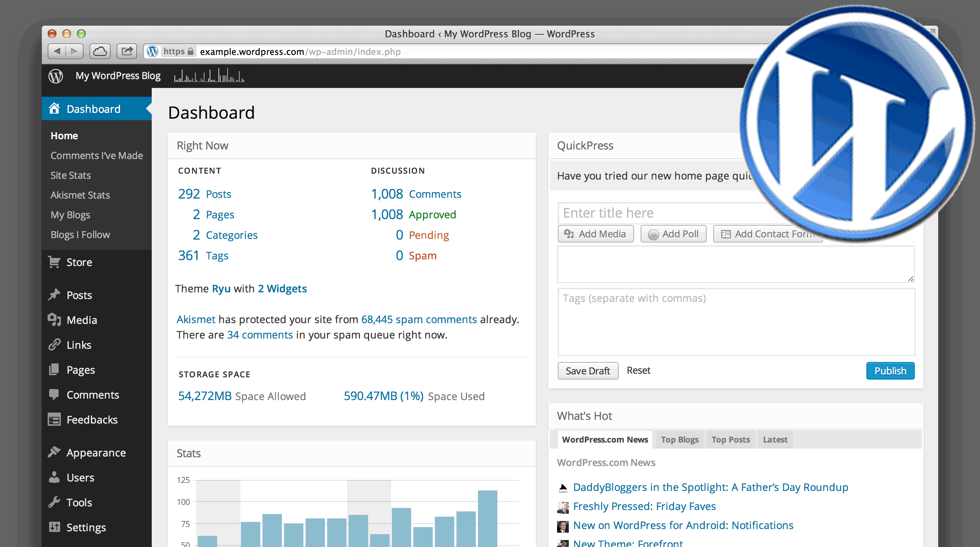Viewport: 980px width, 547px height.
Task: Click the WordPress favicon in address bar
Action: 152,51
